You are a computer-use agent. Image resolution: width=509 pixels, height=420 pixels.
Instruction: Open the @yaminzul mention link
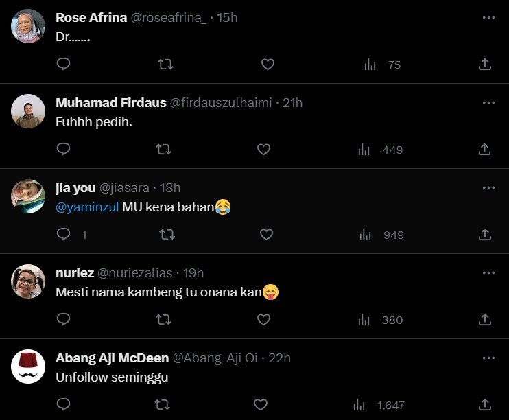[x=87, y=206]
